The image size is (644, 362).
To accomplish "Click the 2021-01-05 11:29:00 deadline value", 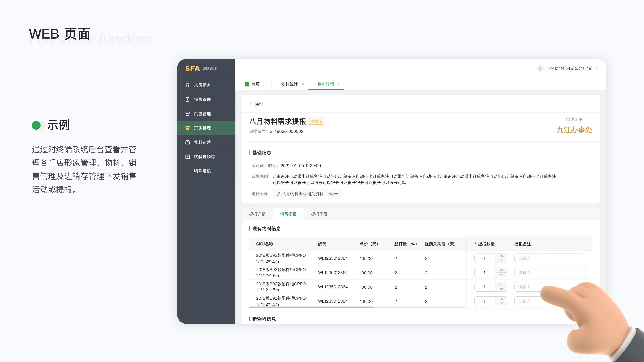I will tap(301, 166).
